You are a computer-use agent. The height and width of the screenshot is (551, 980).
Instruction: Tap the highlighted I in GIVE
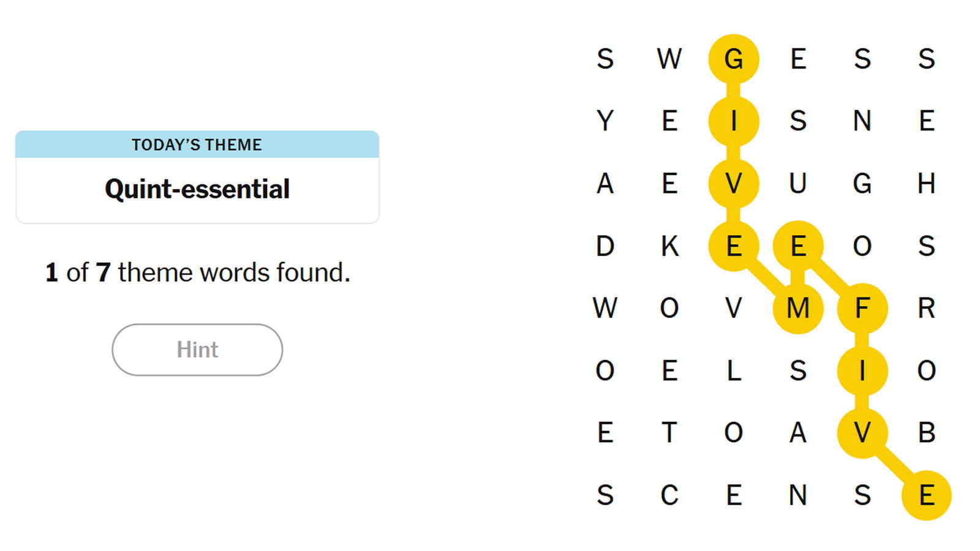(734, 121)
